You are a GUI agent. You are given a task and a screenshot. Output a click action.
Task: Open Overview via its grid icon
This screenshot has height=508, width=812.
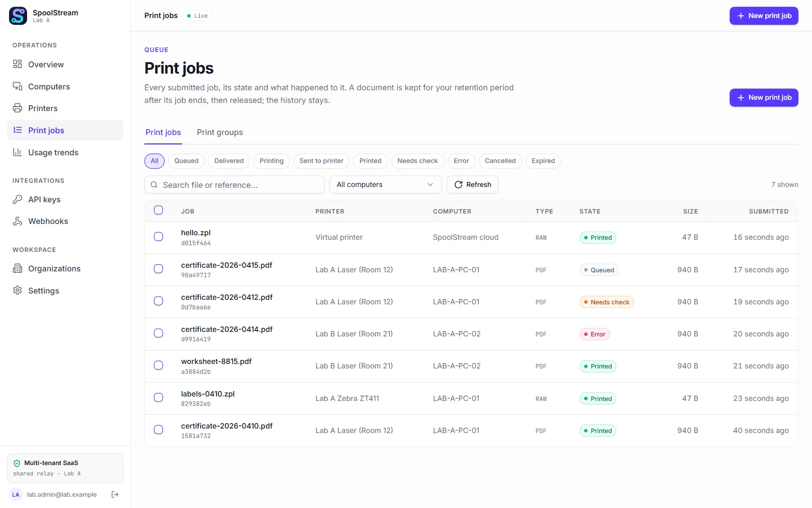pyautogui.click(x=18, y=64)
